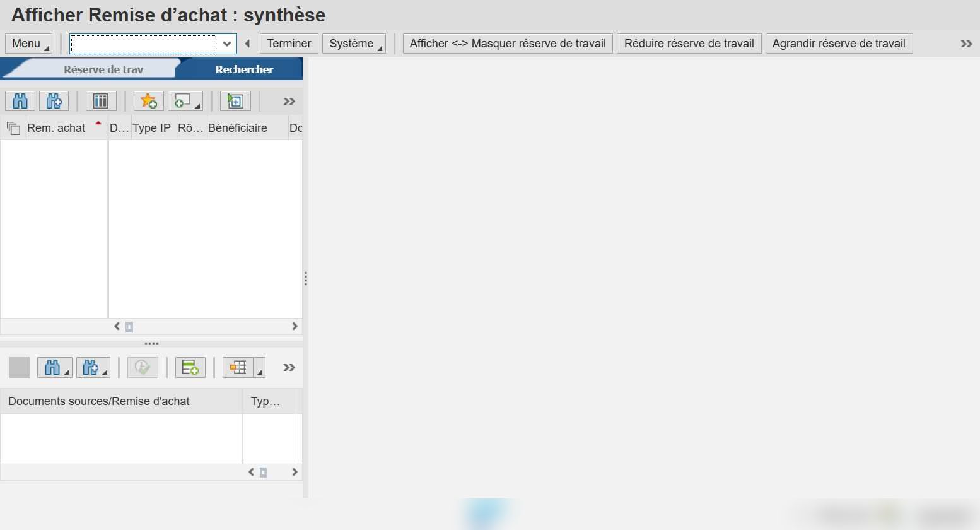980x530 pixels.
Task: Click the binoculars search icon above Rem. achat table
Action: pyautogui.click(x=20, y=101)
